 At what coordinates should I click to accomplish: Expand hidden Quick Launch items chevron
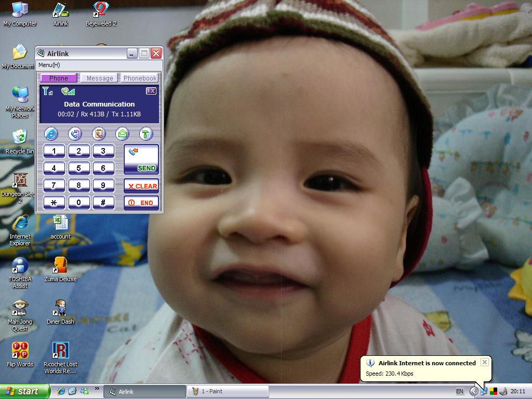(x=97, y=389)
